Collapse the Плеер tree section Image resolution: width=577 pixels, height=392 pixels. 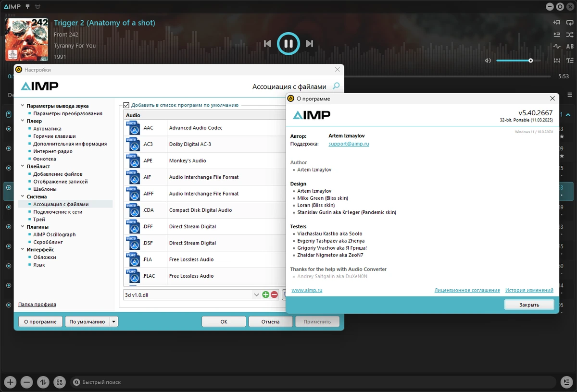(x=22, y=121)
